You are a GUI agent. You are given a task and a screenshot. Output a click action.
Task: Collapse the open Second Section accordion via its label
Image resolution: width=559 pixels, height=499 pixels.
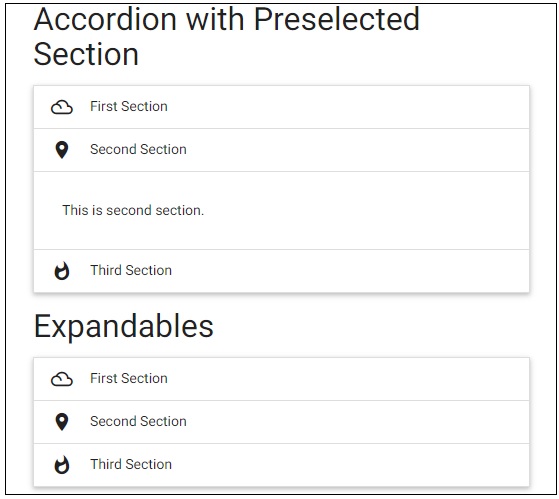pyautogui.click(x=138, y=149)
